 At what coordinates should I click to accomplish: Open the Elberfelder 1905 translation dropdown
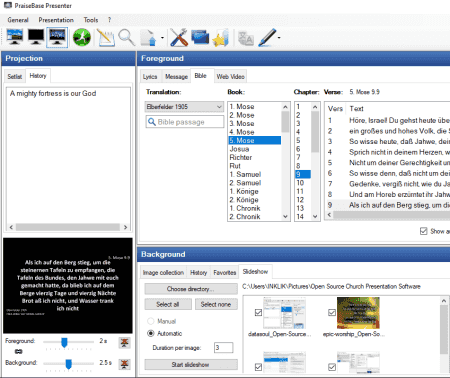click(x=184, y=107)
